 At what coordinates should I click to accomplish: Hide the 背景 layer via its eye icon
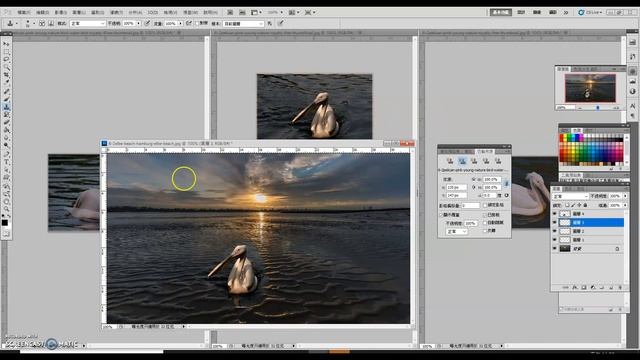click(x=554, y=249)
